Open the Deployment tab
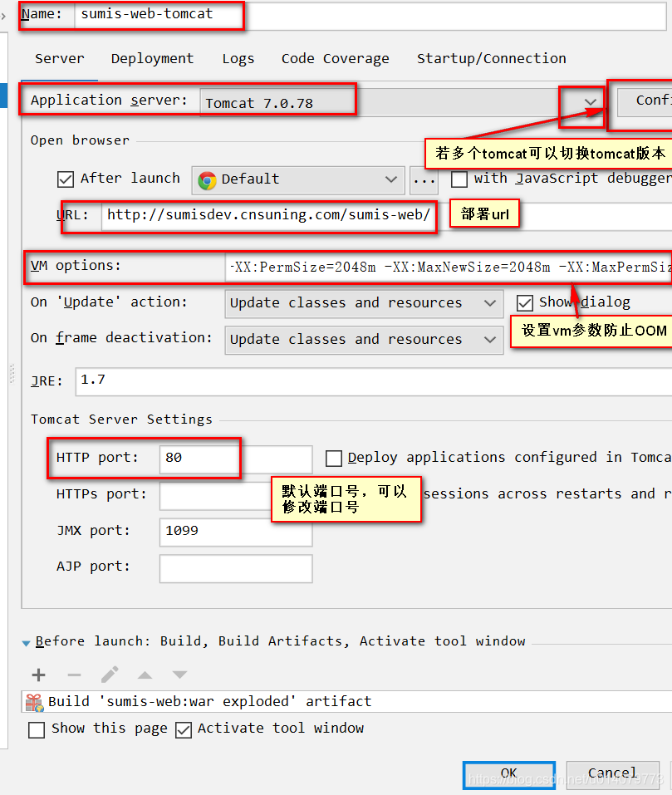 tap(152, 59)
